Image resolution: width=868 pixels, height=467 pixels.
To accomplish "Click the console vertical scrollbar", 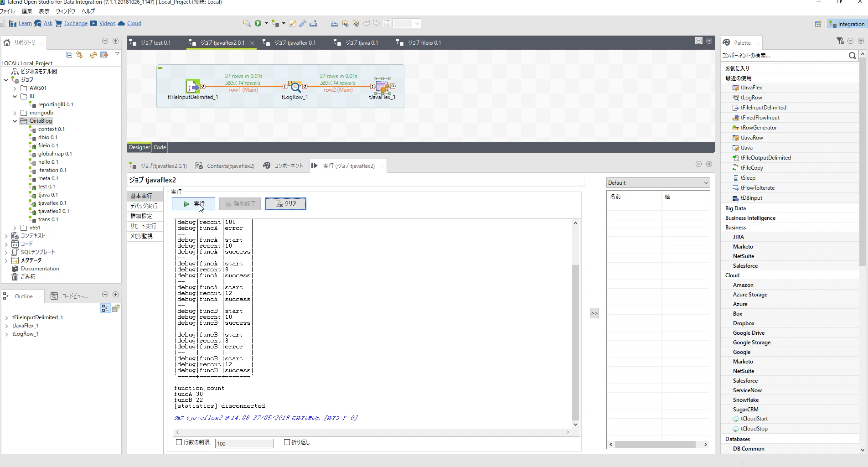I will click(x=575, y=342).
